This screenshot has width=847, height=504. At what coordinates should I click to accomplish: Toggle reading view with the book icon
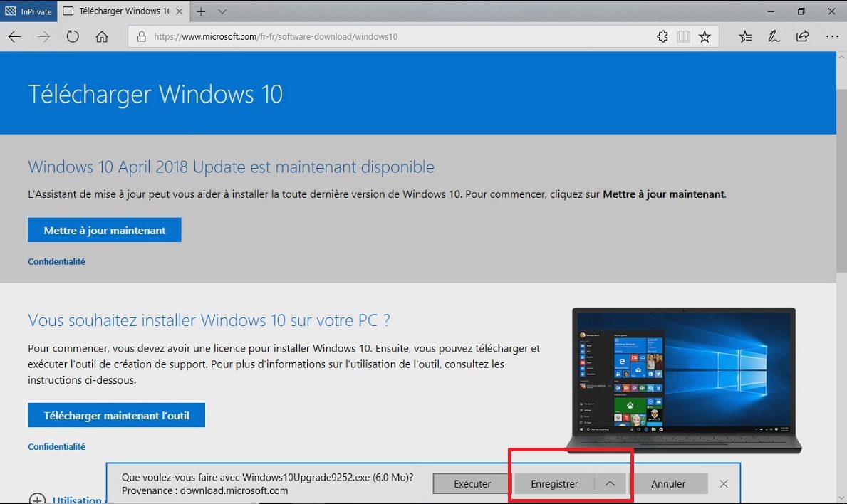pos(683,37)
